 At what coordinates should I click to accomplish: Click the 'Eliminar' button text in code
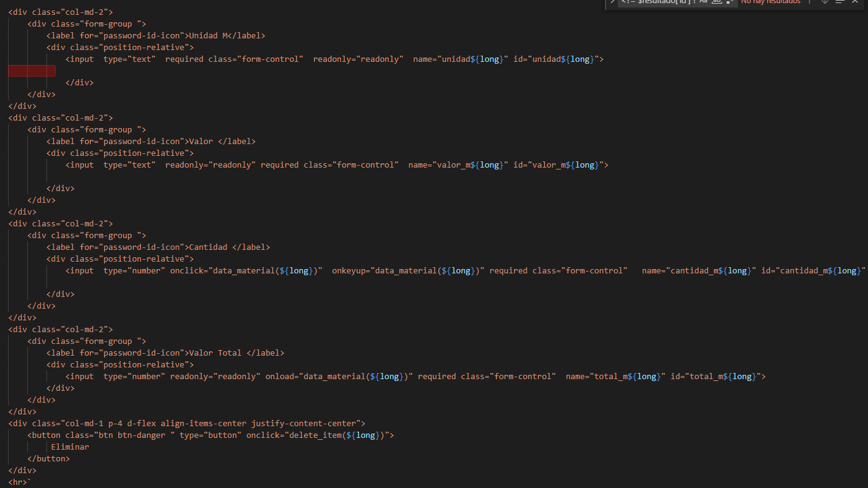click(x=70, y=447)
